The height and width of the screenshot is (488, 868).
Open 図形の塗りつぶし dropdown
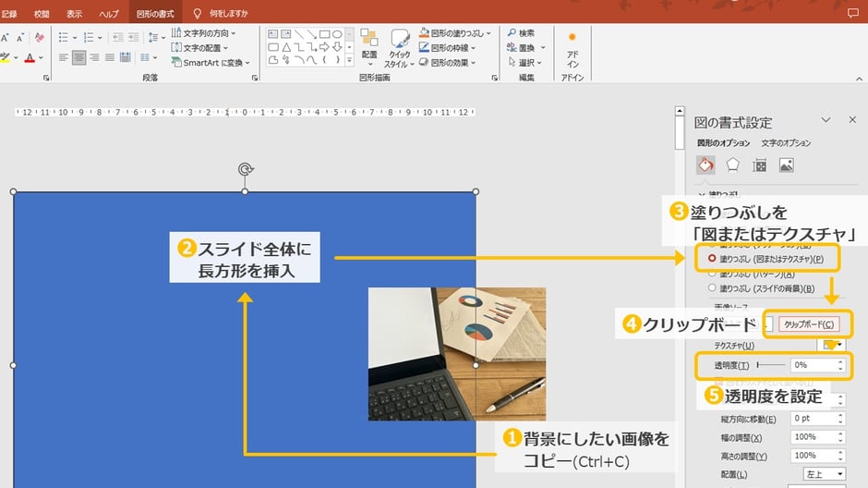pos(455,33)
